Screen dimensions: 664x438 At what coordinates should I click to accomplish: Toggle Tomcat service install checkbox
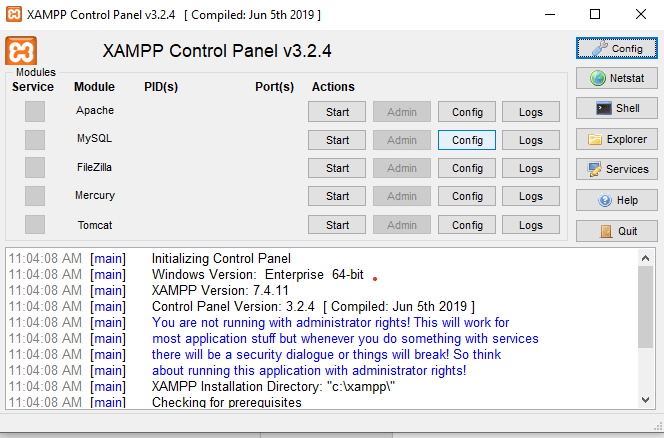pos(35,224)
